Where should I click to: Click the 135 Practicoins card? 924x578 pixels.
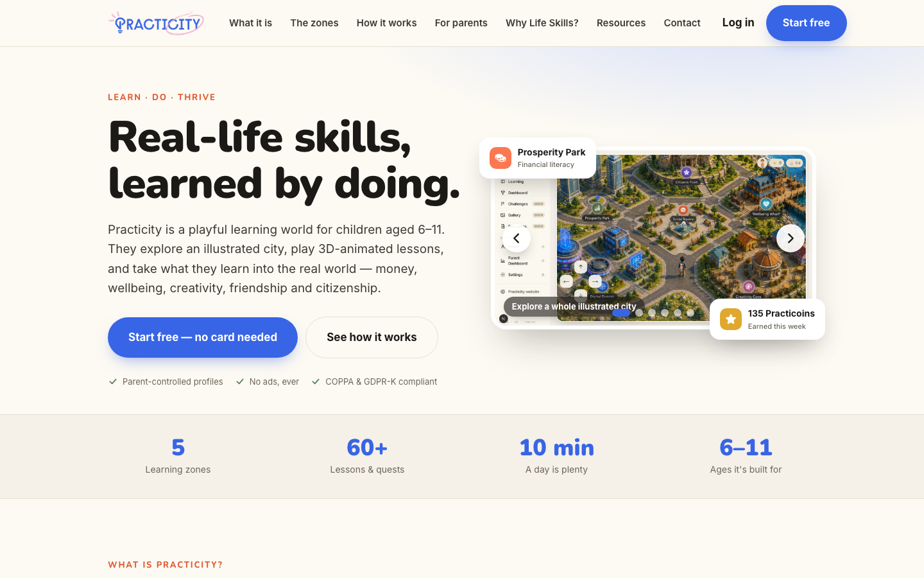pyautogui.click(x=767, y=319)
